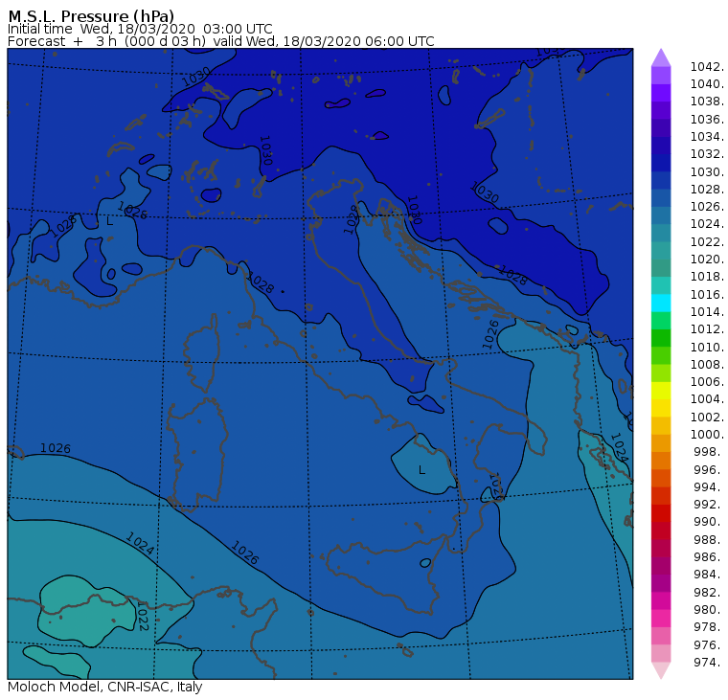The height and width of the screenshot is (700, 728).
Task: Click the "1030." legend label
Action: pyautogui.click(x=707, y=171)
